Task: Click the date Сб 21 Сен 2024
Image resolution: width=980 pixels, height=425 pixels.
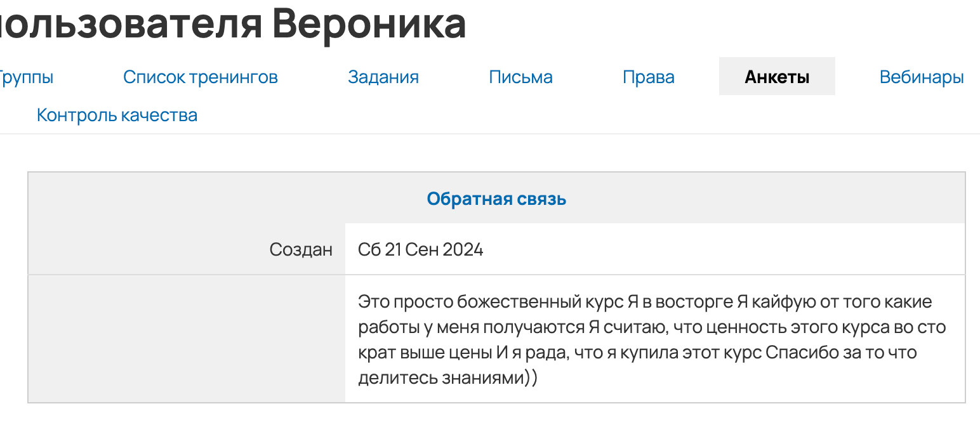Action: click(x=420, y=249)
